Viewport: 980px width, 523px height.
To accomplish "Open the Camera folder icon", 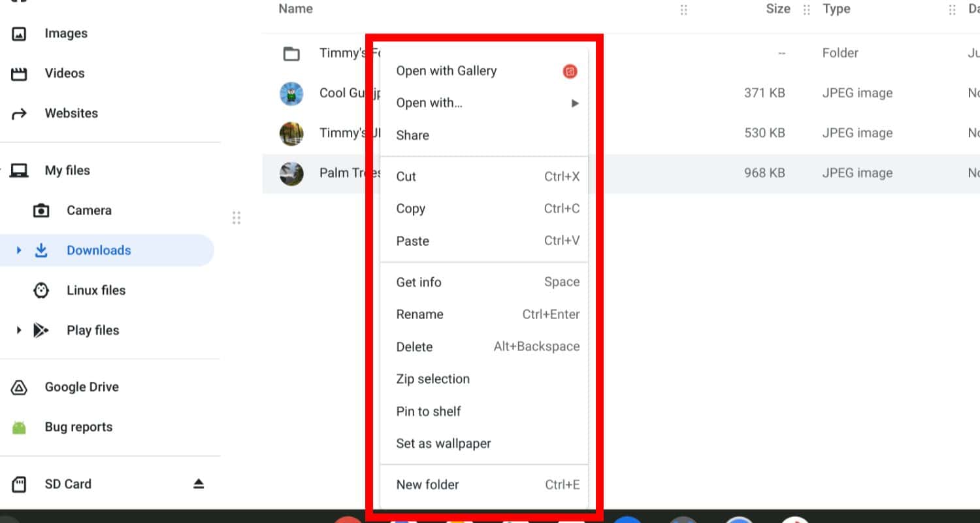I will click(x=41, y=211).
